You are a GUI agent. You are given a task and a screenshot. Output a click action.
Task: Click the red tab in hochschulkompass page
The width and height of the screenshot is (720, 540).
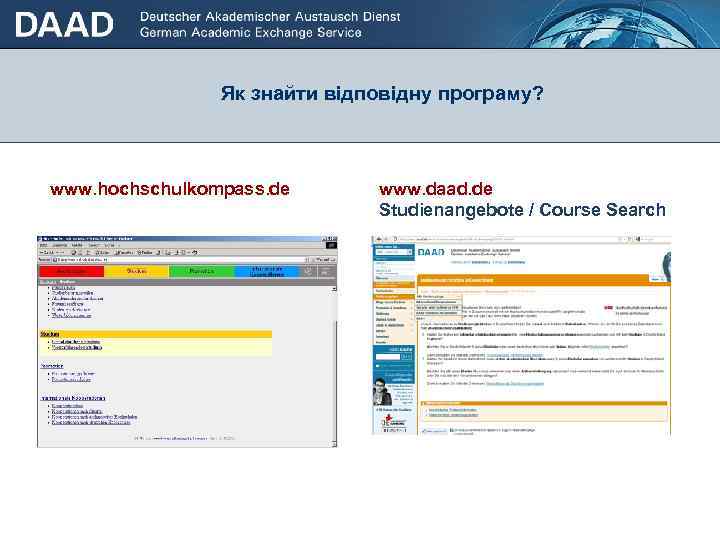click(x=72, y=271)
